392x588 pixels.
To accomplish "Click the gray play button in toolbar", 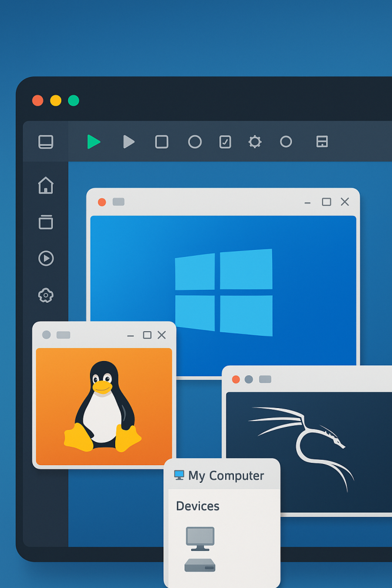I will pyautogui.click(x=129, y=142).
